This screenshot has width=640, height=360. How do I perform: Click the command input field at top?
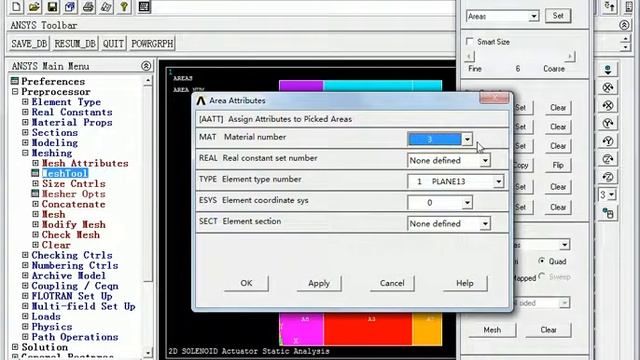(304, 7)
